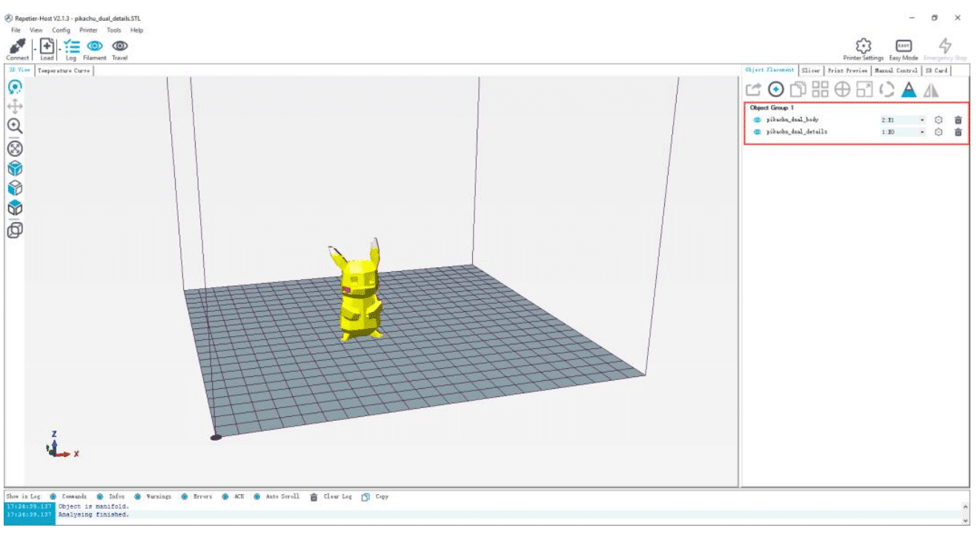Open the View menu
The width and height of the screenshot is (980, 537).
pos(36,30)
